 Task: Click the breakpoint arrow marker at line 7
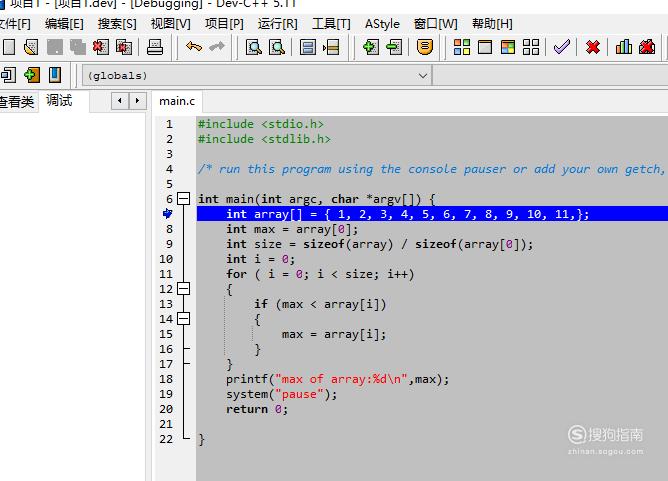point(167,213)
